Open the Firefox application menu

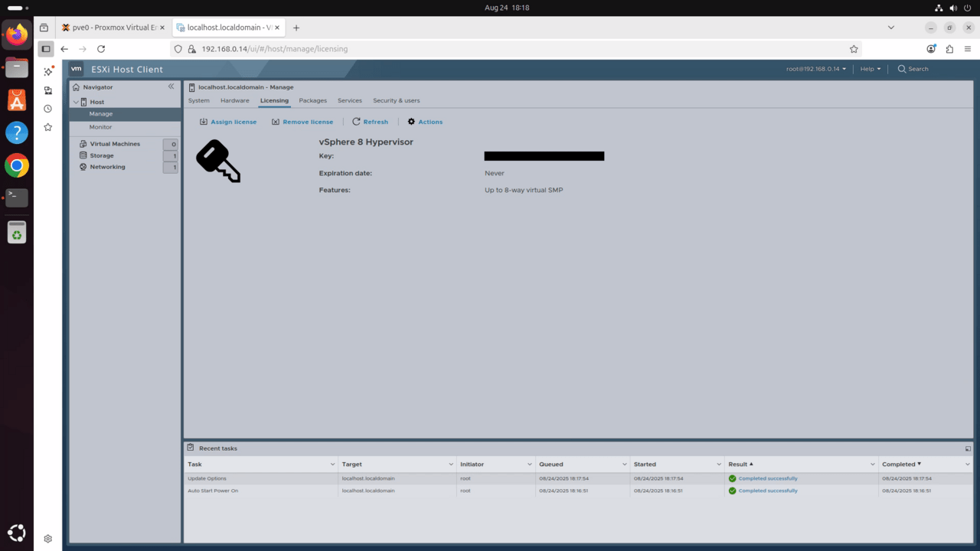[x=968, y=48]
